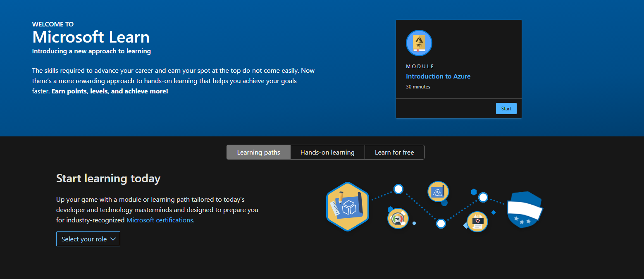644x279 pixels.
Task: Open the Learn for free tab
Action: [x=394, y=152]
